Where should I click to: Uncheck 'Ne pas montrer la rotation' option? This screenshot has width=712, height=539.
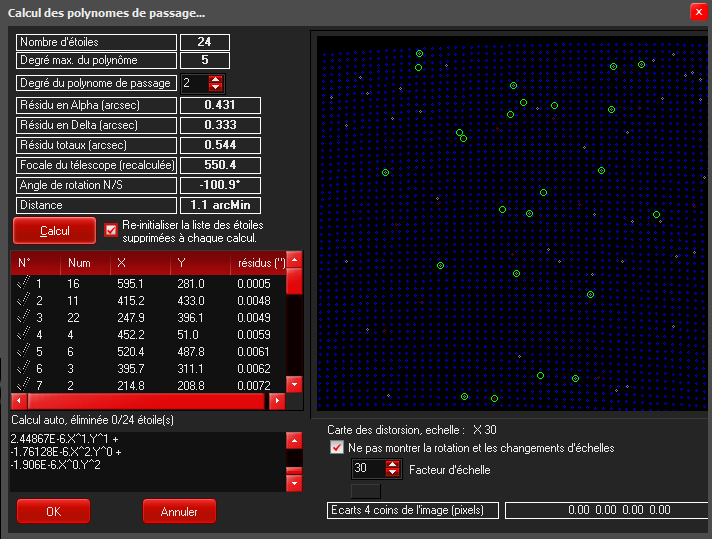pyautogui.click(x=337, y=448)
